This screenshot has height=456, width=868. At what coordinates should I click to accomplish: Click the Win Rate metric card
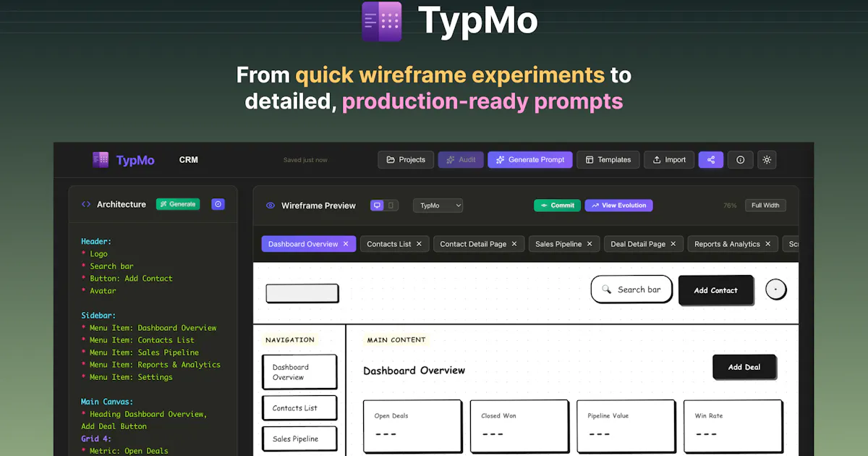[x=733, y=427]
